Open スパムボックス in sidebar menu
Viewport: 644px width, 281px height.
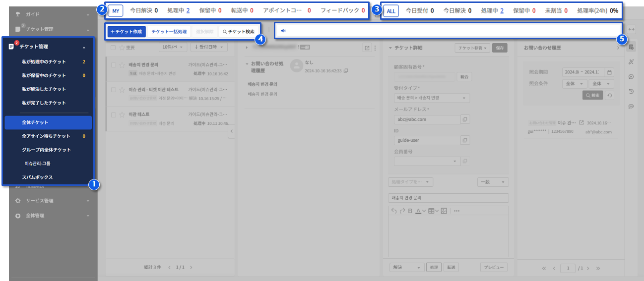point(37,177)
